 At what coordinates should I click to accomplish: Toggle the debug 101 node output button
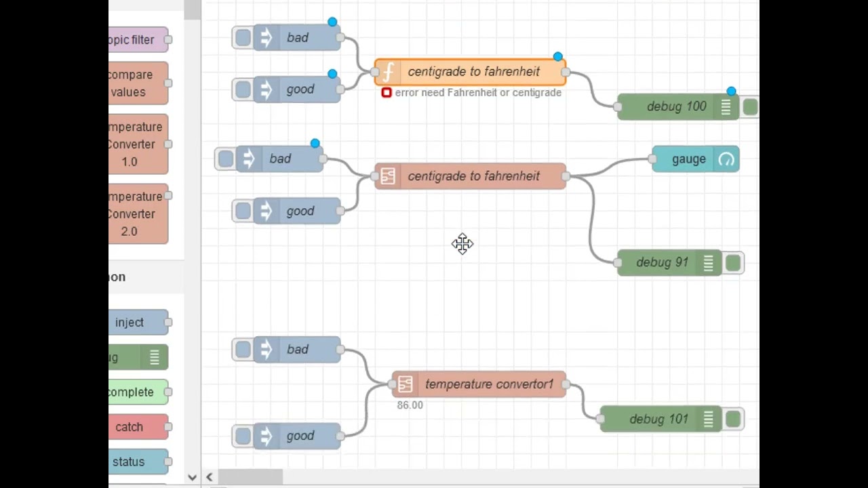(x=733, y=420)
